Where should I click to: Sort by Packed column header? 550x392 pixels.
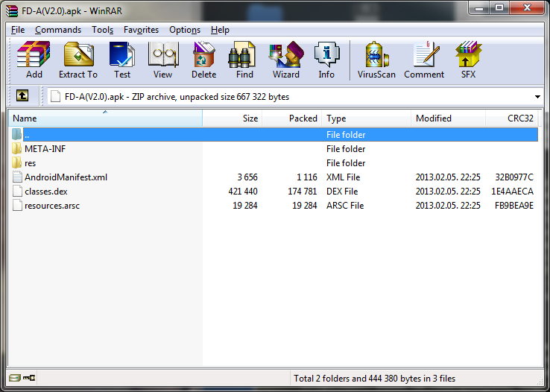[x=292, y=118]
